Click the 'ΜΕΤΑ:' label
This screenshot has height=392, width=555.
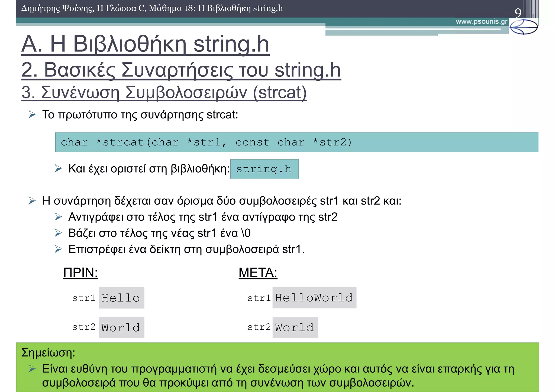258,273
